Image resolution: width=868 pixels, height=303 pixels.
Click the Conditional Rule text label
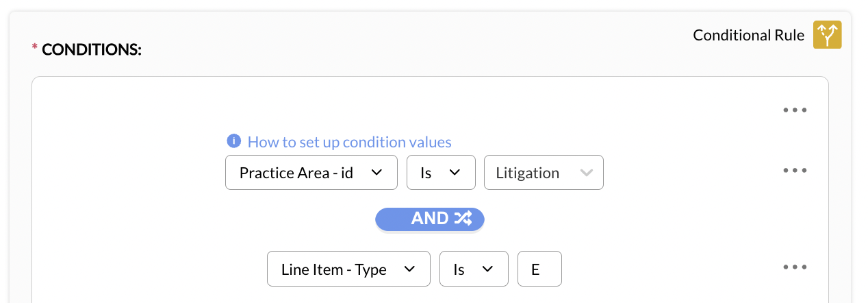(x=748, y=35)
